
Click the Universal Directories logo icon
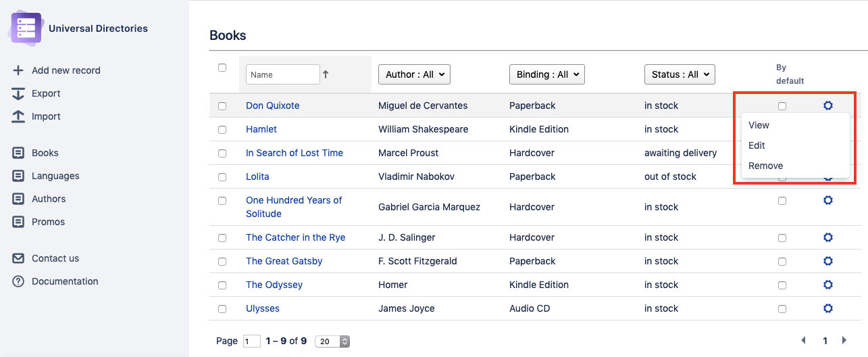26,28
